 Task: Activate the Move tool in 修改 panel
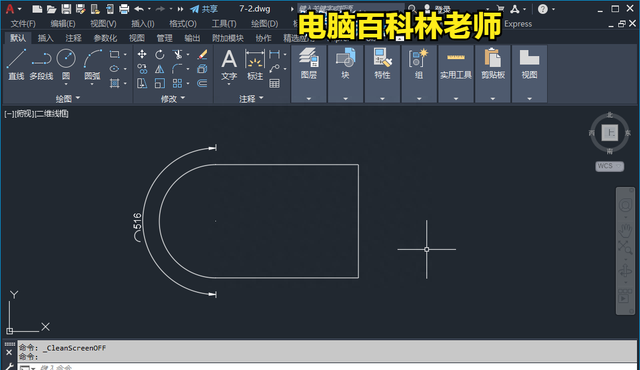(142, 54)
